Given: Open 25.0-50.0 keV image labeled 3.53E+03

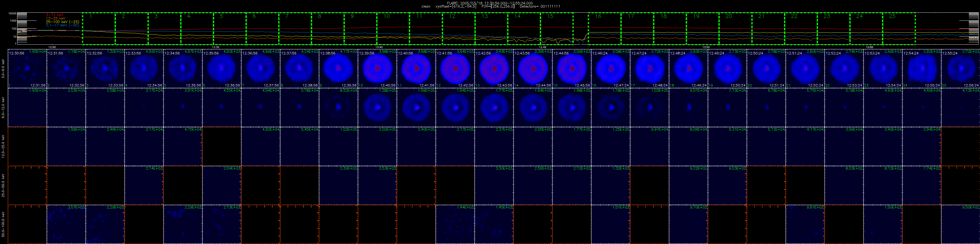Looking at the screenshot, I should click(377, 185).
